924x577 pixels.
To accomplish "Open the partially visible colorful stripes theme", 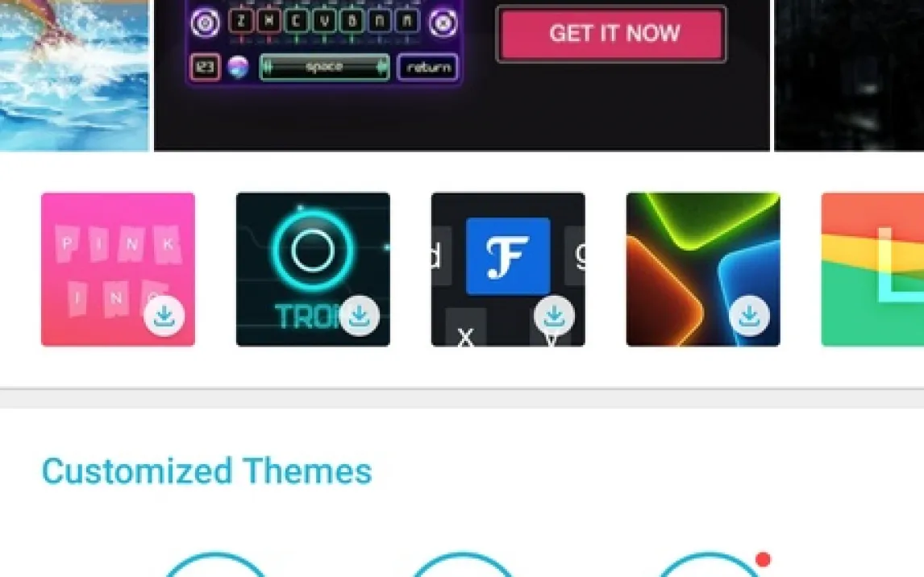I will (872, 269).
